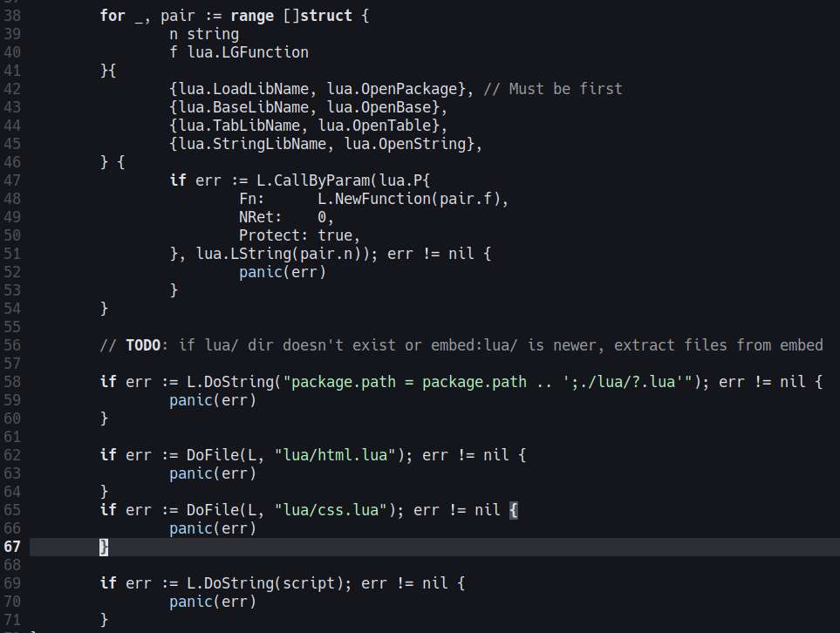The width and height of the screenshot is (840, 633).
Task: Click 'panic(err)' on line 66
Action: click(x=213, y=528)
